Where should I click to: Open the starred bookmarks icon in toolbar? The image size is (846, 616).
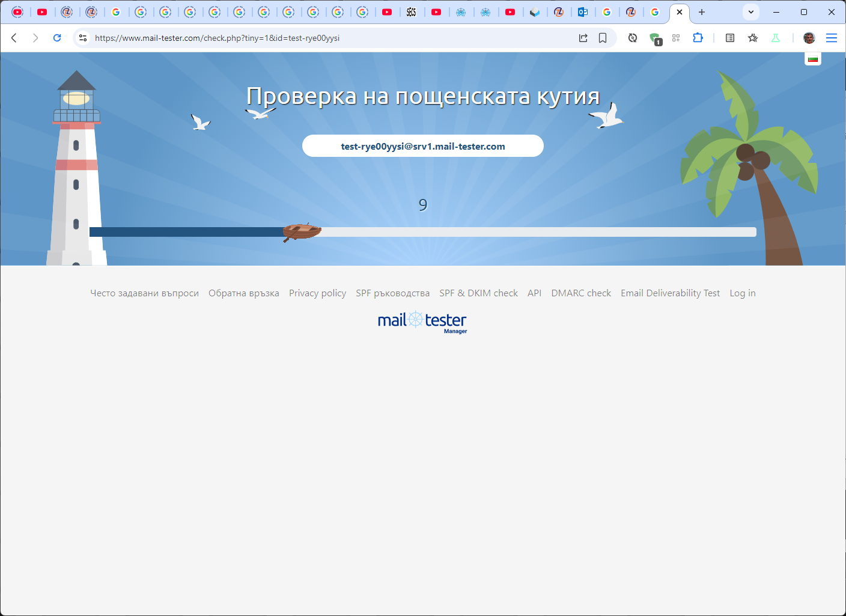pyautogui.click(x=753, y=38)
